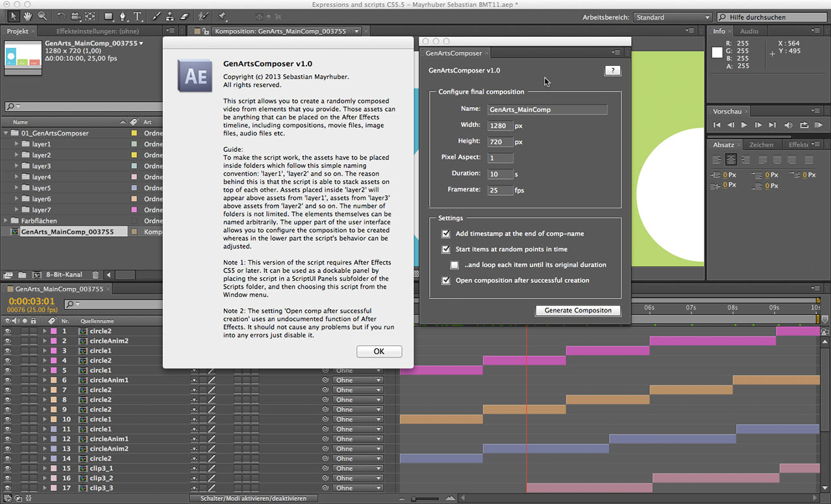Image resolution: width=831 pixels, height=504 pixels.
Task: Open the Arbeitsbereich Standard dropdown
Action: click(x=673, y=18)
